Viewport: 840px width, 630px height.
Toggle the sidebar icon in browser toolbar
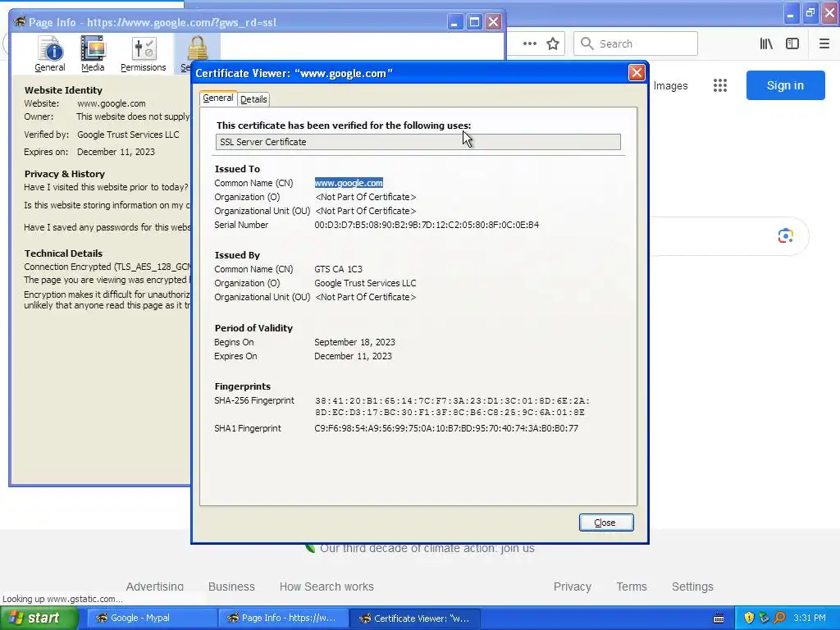[792, 44]
